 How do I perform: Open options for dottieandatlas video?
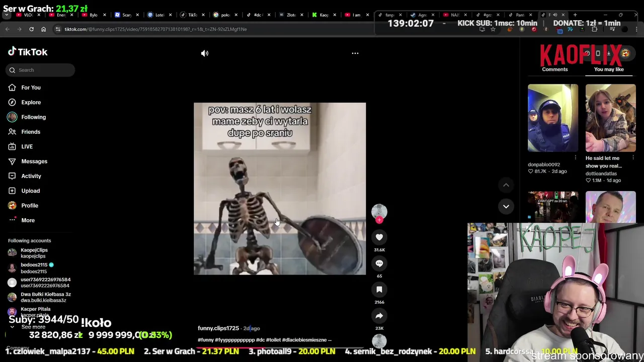click(633, 158)
